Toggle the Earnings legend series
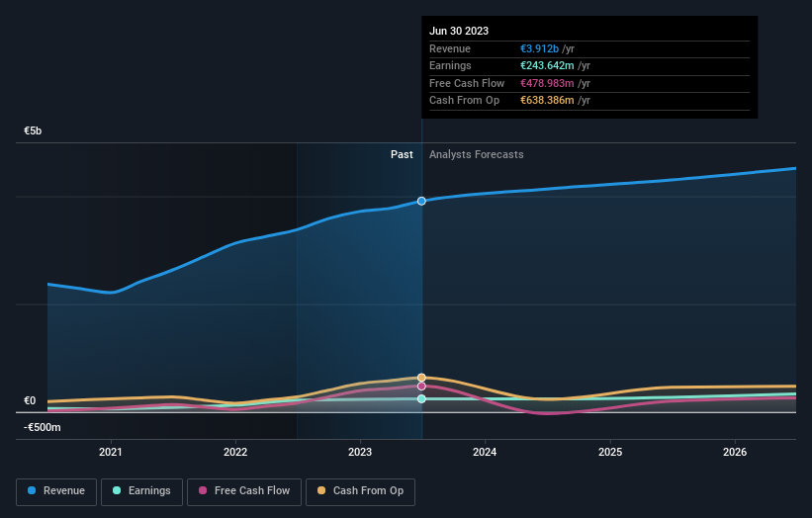 tap(141, 491)
